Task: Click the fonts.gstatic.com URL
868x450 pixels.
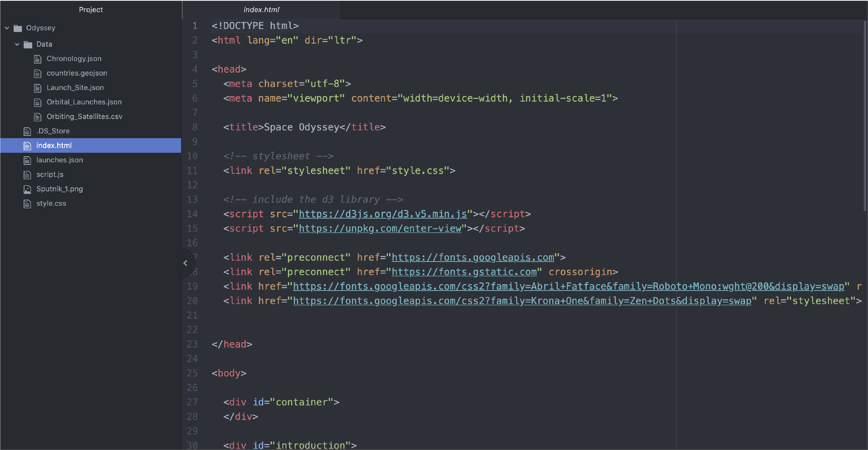Action: coord(464,272)
